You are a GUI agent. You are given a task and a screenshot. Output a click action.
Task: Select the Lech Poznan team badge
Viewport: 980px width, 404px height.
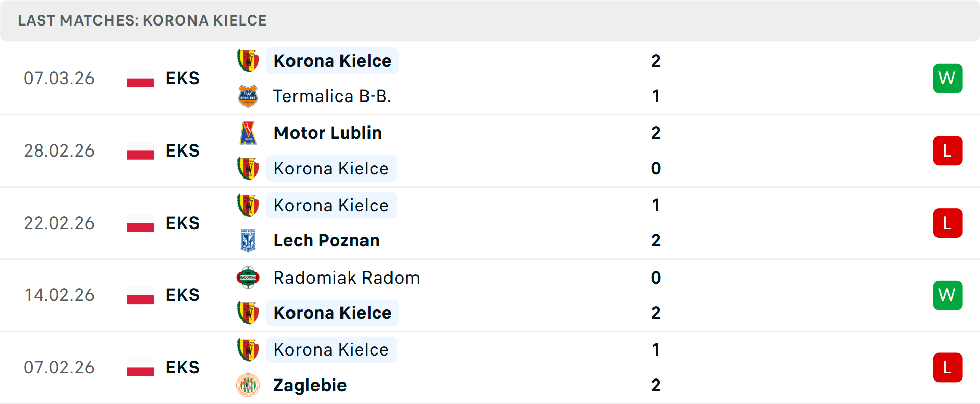point(248,240)
